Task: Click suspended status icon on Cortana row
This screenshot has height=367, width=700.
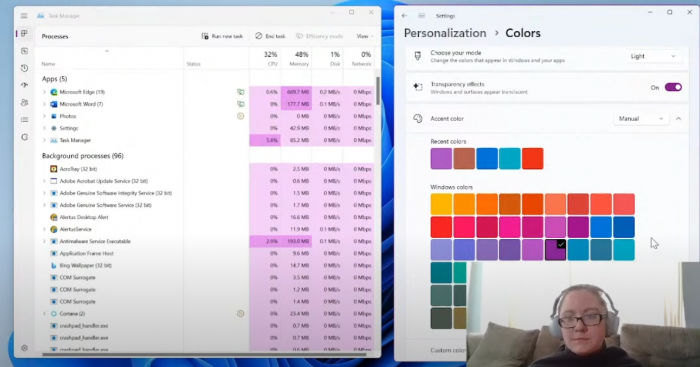Action: (241, 313)
